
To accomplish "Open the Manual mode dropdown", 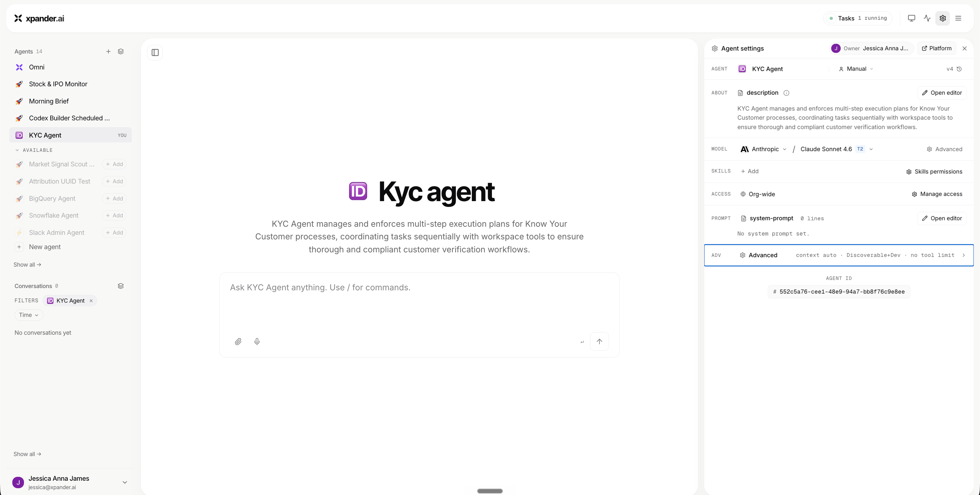I will click(x=856, y=69).
